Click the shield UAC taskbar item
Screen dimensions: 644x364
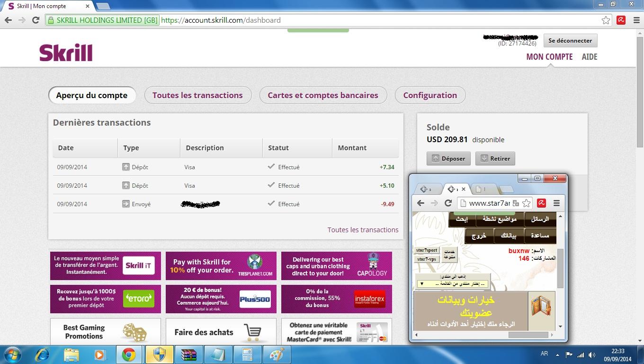[159, 355]
